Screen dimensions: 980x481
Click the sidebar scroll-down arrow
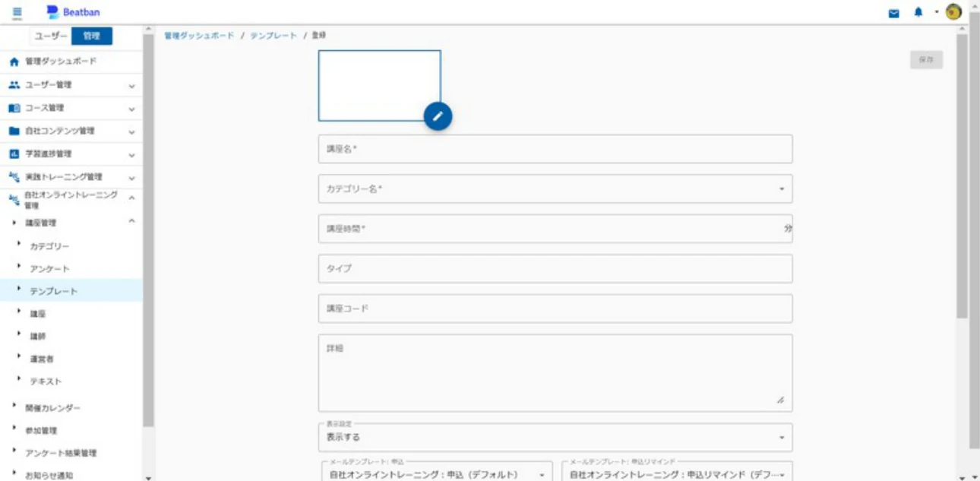point(148,477)
